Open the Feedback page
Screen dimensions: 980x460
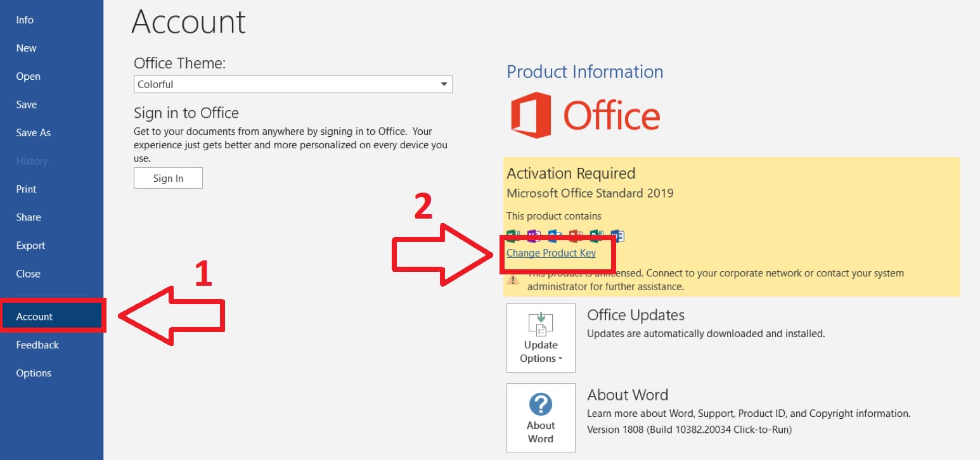point(37,345)
